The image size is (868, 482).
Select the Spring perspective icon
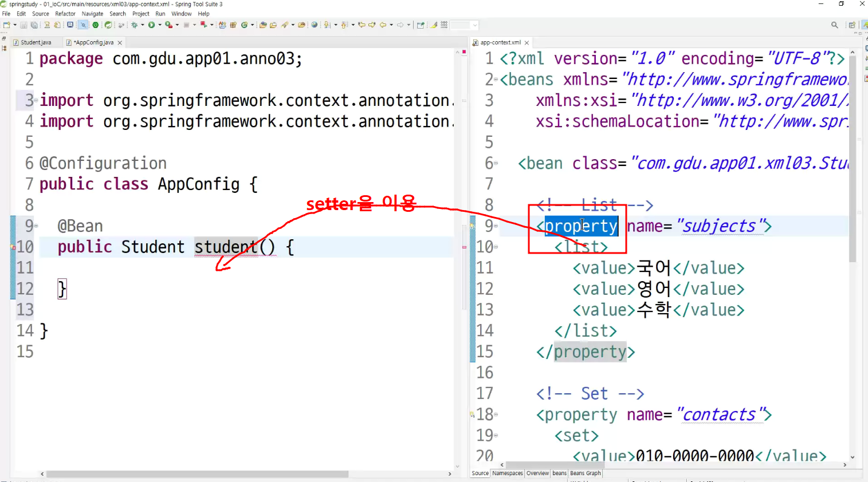point(865,25)
